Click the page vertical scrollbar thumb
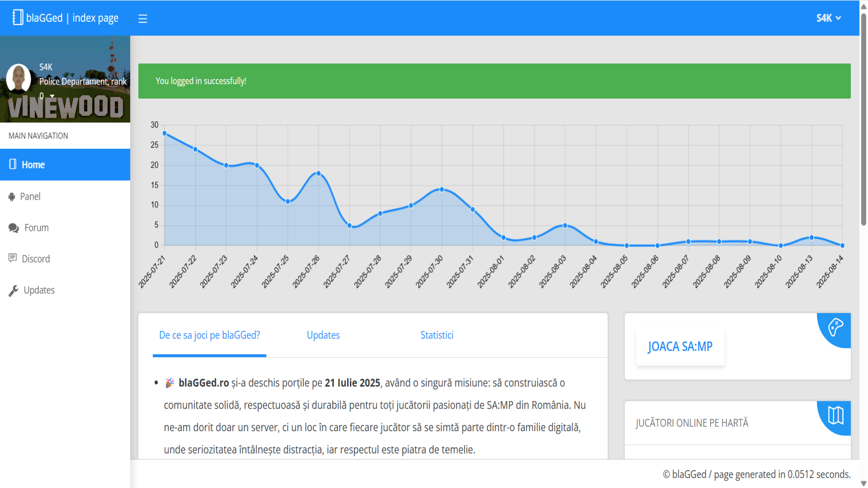This screenshot has height=488, width=868. (x=864, y=119)
